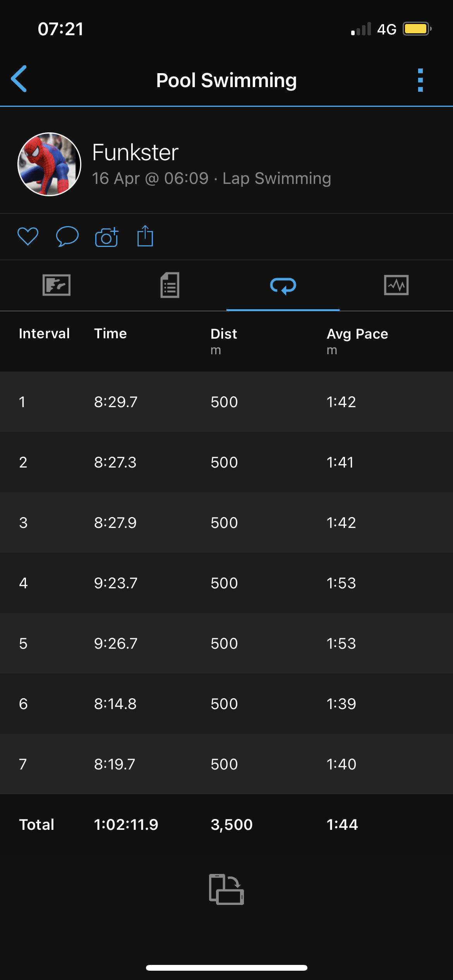Image resolution: width=453 pixels, height=980 pixels.
Task: Open the three-dot more options menu
Action: (420, 80)
